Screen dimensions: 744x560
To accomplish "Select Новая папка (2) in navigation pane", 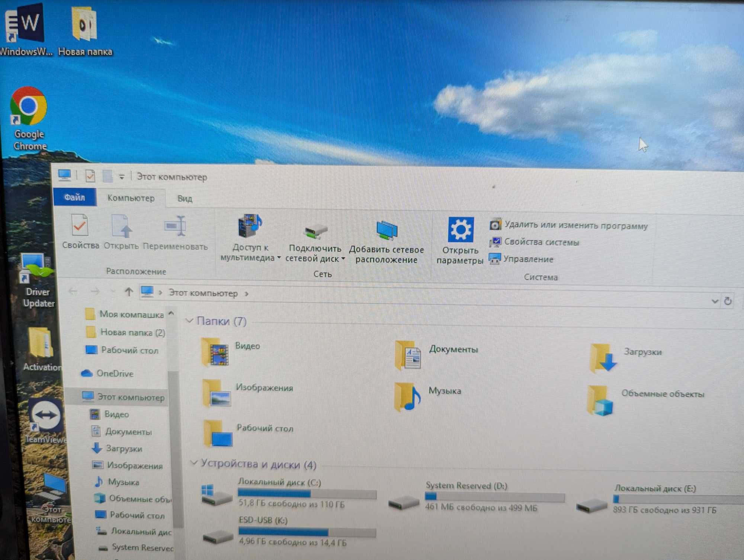I will pyautogui.click(x=125, y=332).
